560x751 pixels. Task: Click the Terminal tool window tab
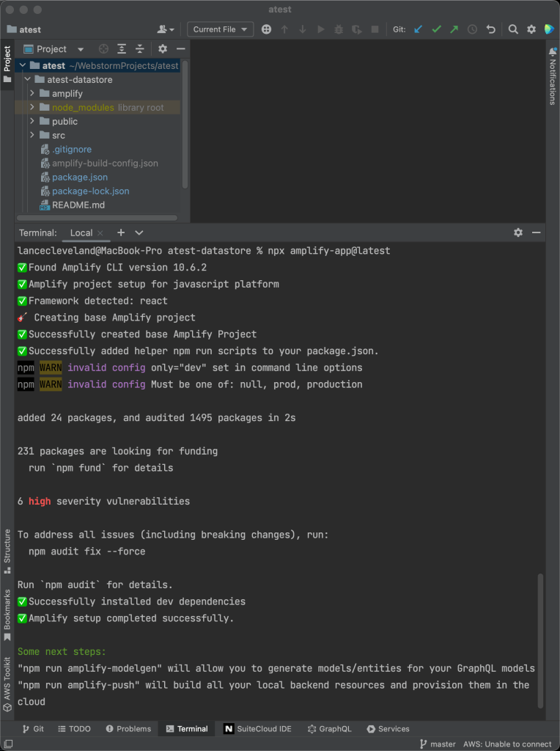[187, 728]
